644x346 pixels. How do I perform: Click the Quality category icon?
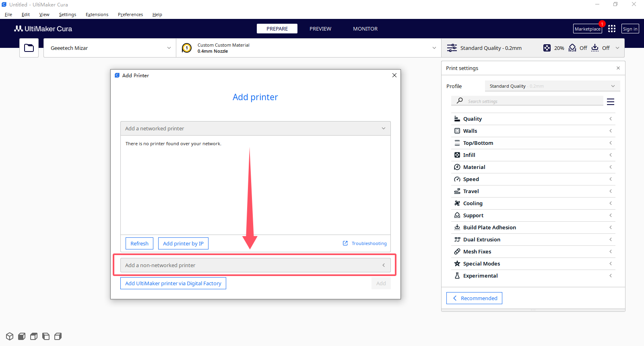pyautogui.click(x=457, y=119)
